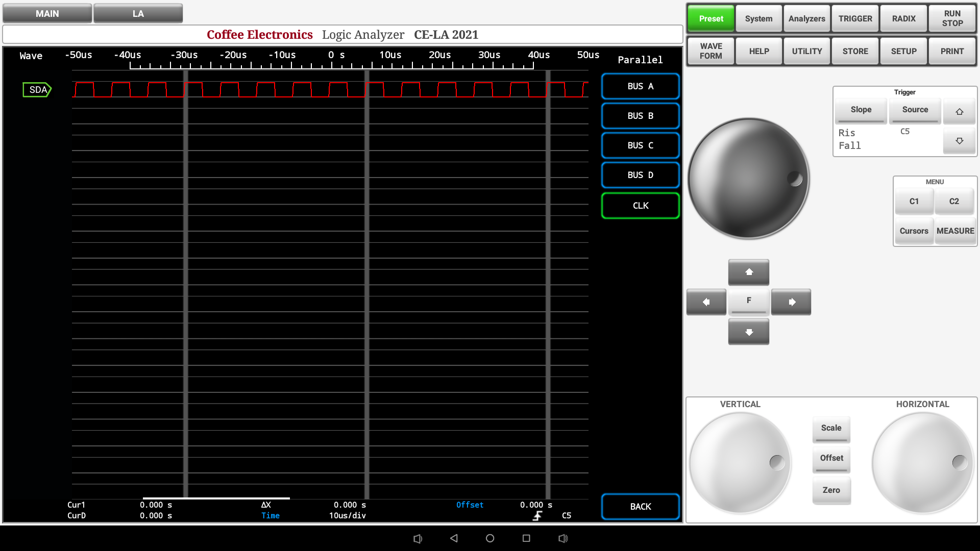Select Fall slope in the Trigger panel

[850, 145]
